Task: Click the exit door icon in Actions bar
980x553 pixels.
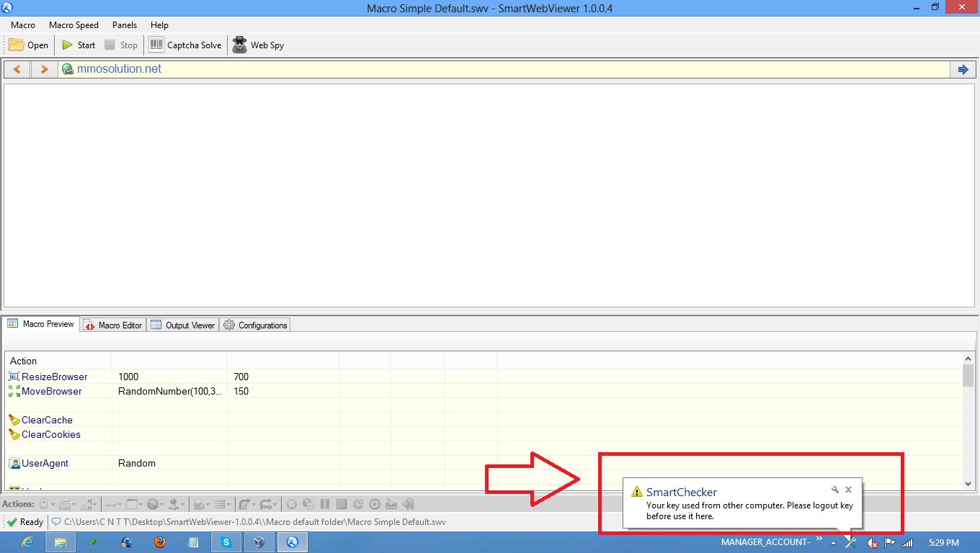Action: coord(408,504)
